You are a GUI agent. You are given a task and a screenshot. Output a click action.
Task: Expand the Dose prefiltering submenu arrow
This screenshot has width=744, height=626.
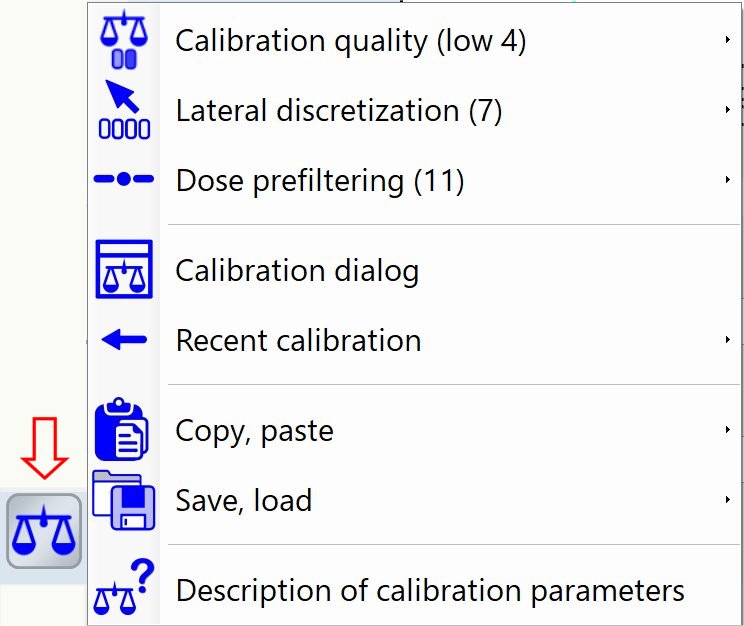(727, 180)
